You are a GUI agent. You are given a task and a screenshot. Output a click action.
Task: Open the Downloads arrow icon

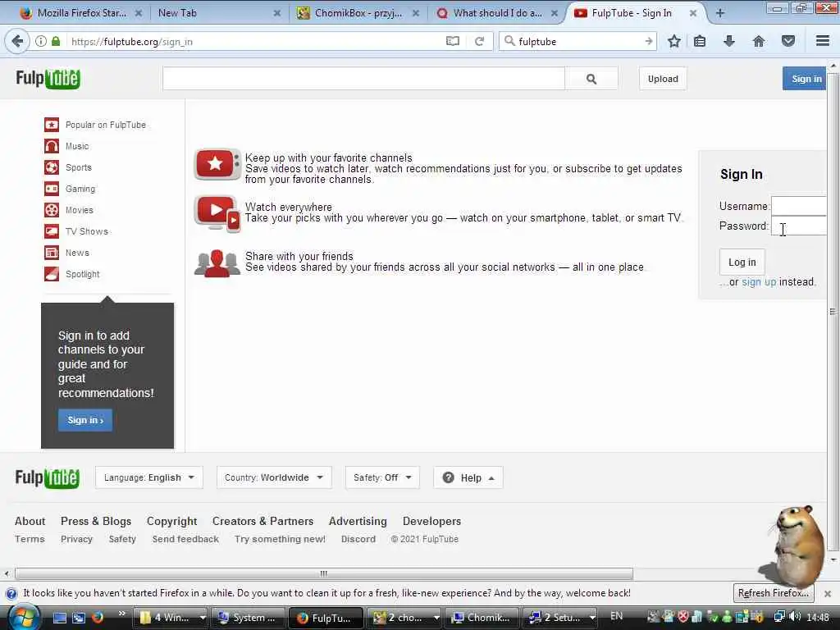coord(729,41)
